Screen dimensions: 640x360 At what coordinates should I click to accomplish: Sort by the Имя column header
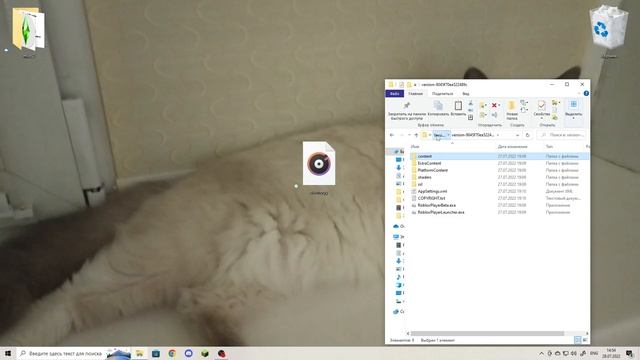pos(415,147)
